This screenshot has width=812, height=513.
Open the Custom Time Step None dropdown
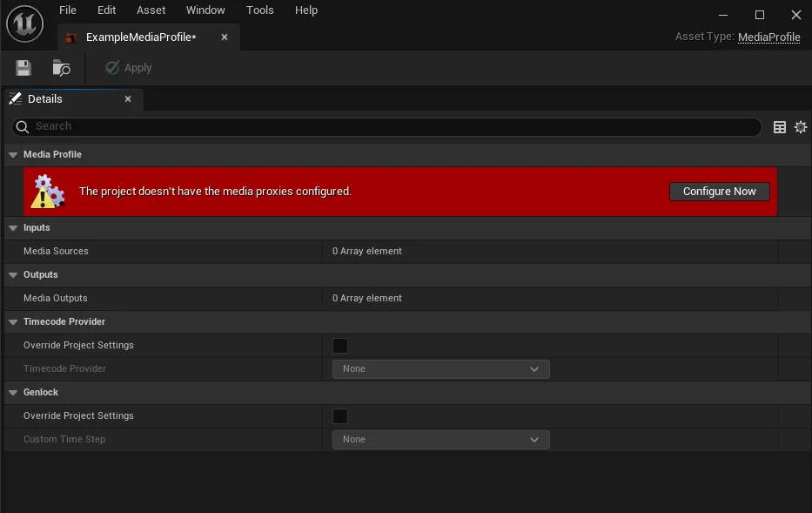440,440
